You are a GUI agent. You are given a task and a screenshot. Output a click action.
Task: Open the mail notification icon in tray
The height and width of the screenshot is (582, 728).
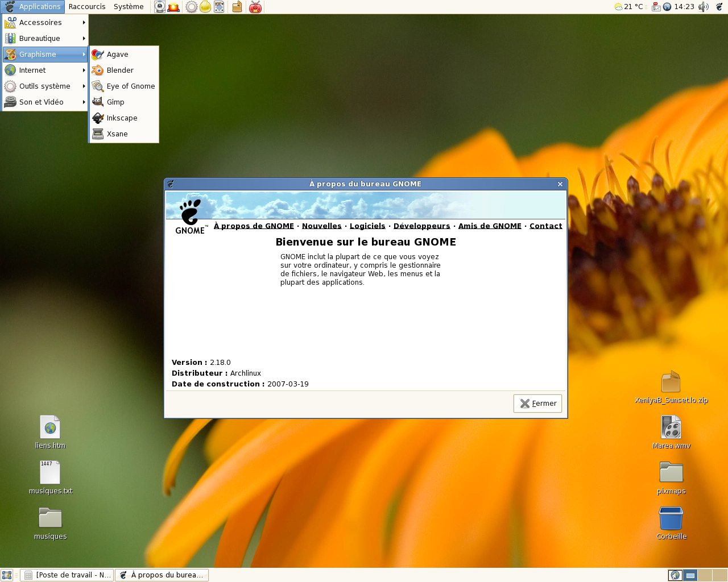656,7
